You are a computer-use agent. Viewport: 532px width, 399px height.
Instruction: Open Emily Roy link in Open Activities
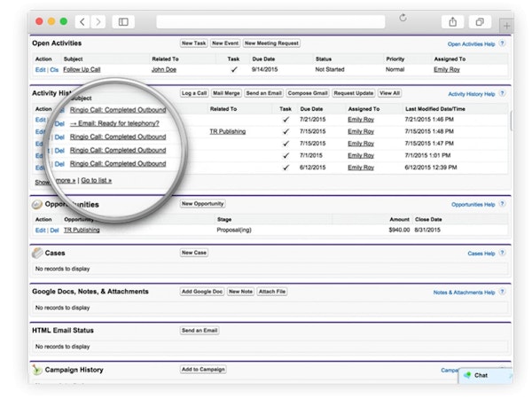pyautogui.click(x=447, y=69)
